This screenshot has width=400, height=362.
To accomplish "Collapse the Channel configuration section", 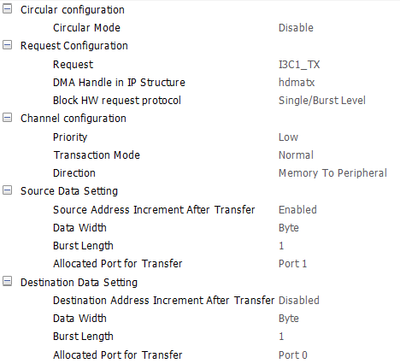I will [7, 118].
